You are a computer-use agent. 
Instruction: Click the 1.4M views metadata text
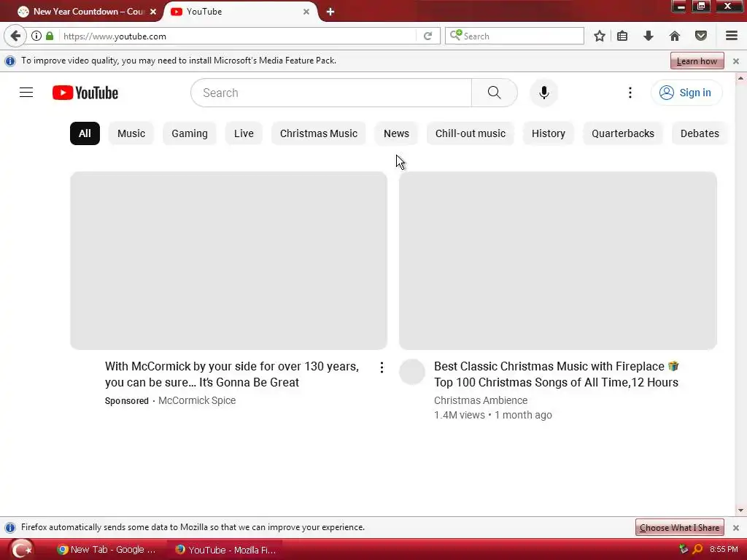pyautogui.click(x=460, y=415)
